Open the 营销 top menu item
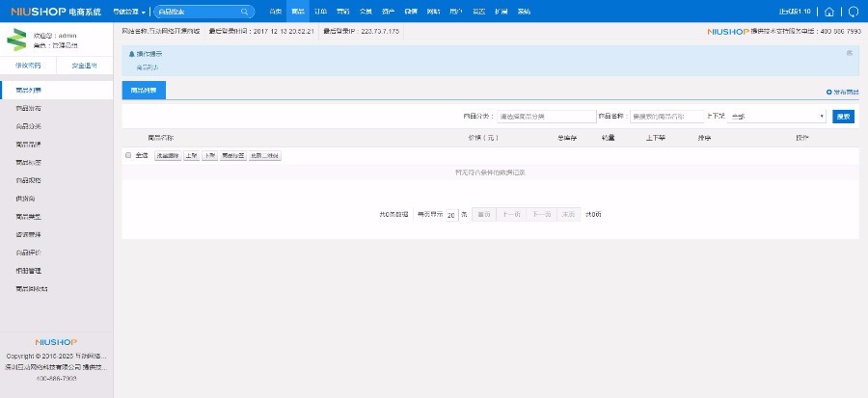The width and height of the screenshot is (868, 398). point(342,12)
